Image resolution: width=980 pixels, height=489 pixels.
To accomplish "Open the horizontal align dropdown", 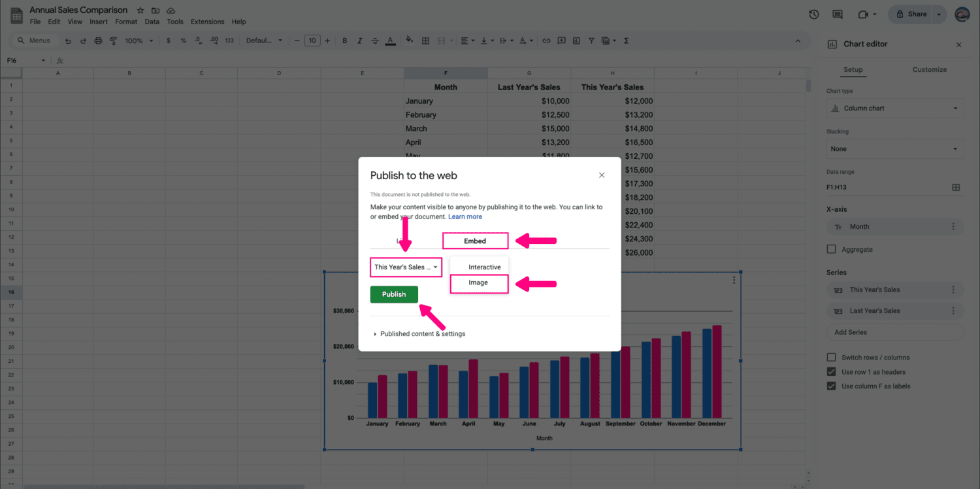I will [x=468, y=41].
